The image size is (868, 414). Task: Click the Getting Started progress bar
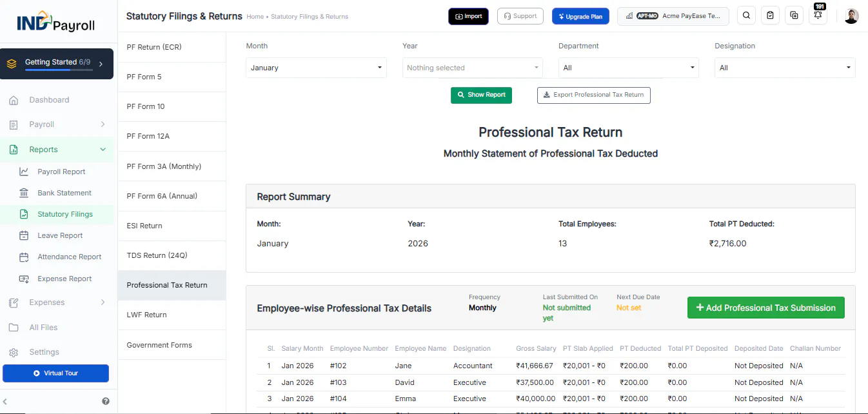coord(58,70)
